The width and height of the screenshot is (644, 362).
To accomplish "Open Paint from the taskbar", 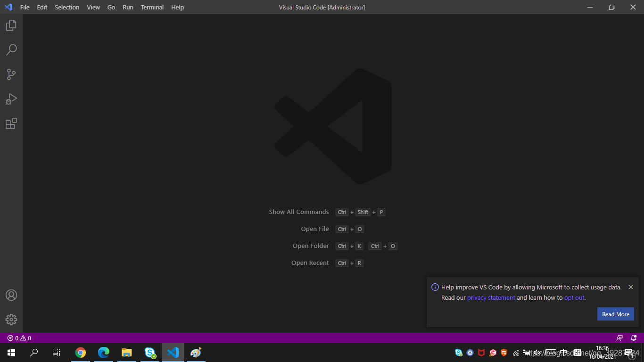I will coord(196,353).
